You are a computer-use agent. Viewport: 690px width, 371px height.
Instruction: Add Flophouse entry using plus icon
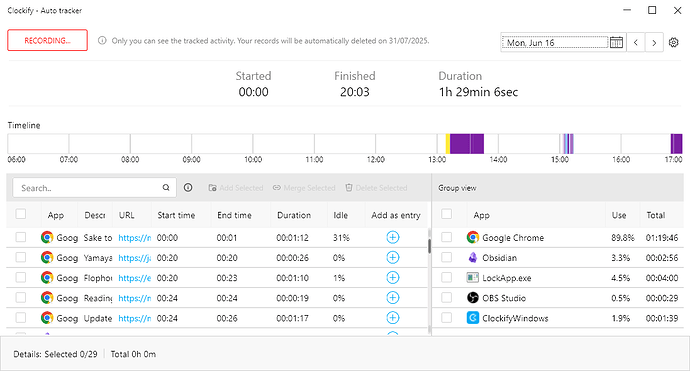click(393, 278)
